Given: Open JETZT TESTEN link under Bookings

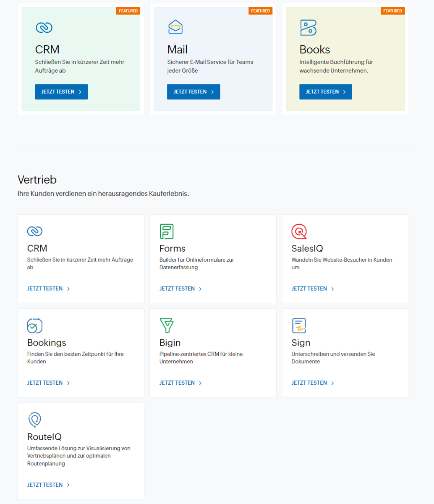Looking at the screenshot, I should 49,383.
